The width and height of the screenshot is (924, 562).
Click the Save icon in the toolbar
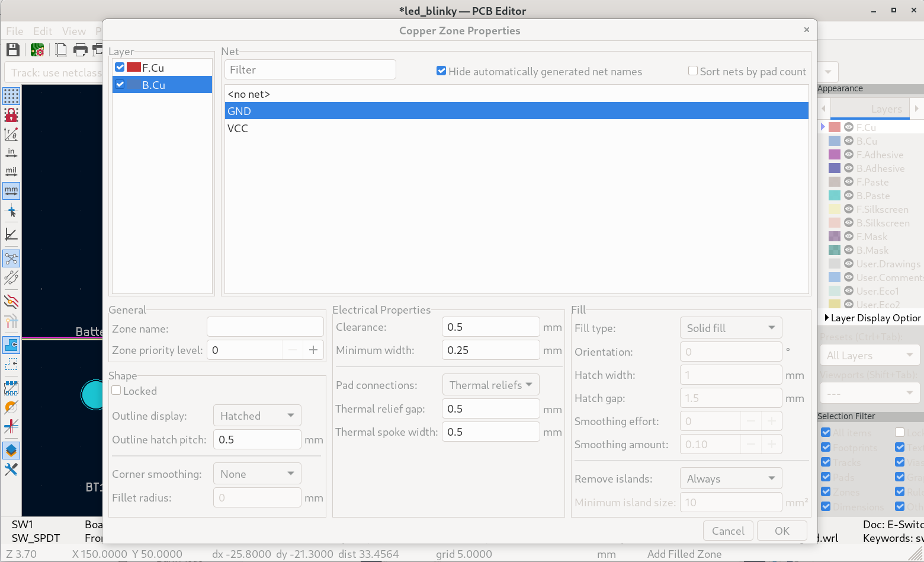click(x=12, y=50)
